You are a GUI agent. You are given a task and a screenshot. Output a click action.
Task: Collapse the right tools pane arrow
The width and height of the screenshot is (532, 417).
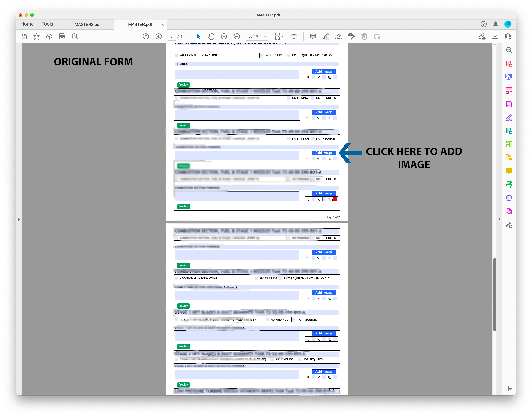point(499,219)
